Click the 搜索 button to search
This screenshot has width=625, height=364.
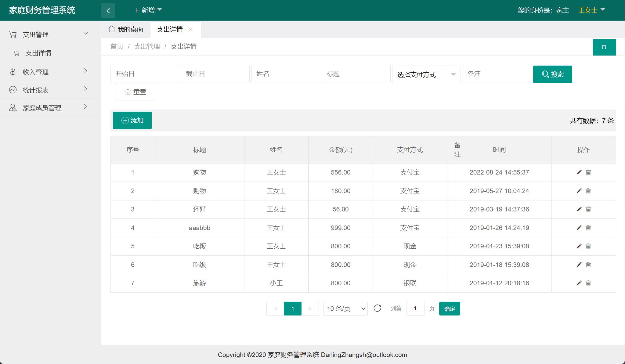(552, 74)
